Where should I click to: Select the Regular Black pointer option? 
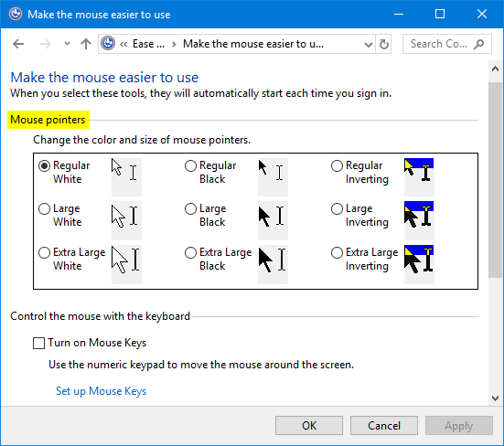pyautogui.click(x=190, y=165)
